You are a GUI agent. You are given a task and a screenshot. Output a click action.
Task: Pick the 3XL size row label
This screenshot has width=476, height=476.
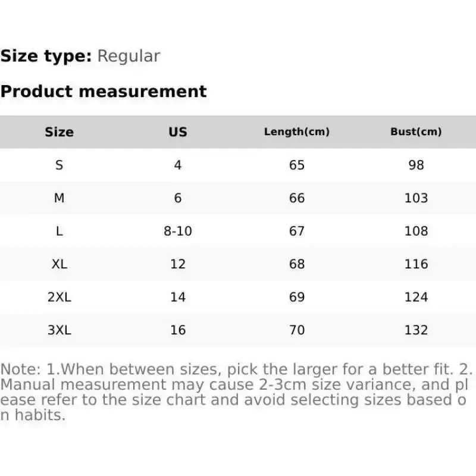(59, 330)
